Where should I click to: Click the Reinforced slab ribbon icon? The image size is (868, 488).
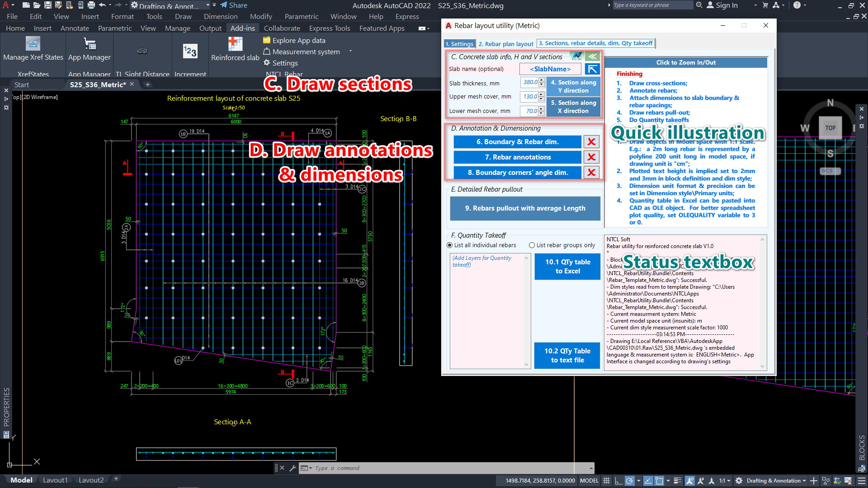[x=235, y=44]
